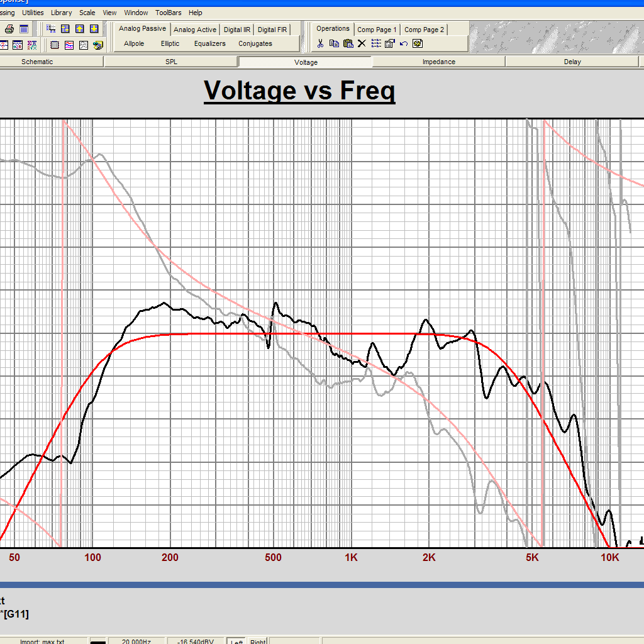Open the Scale menu
The width and height of the screenshot is (644, 644).
[x=87, y=13]
